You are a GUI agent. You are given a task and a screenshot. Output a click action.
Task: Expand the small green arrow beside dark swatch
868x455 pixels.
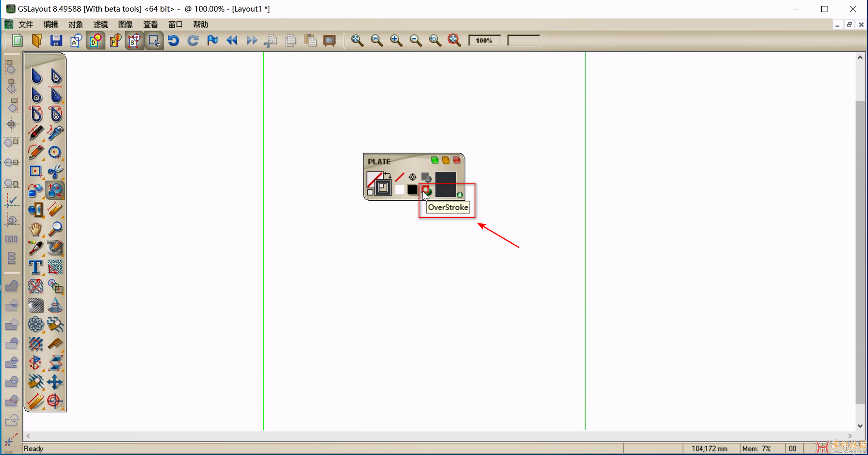click(x=460, y=195)
